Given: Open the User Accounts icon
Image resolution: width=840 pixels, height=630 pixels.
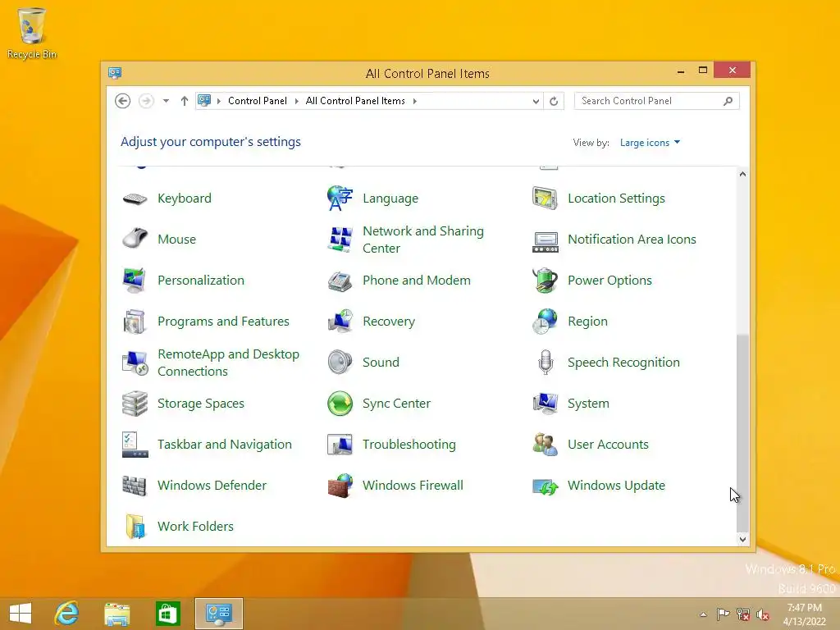Looking at the screenshot, I should 545,445.
